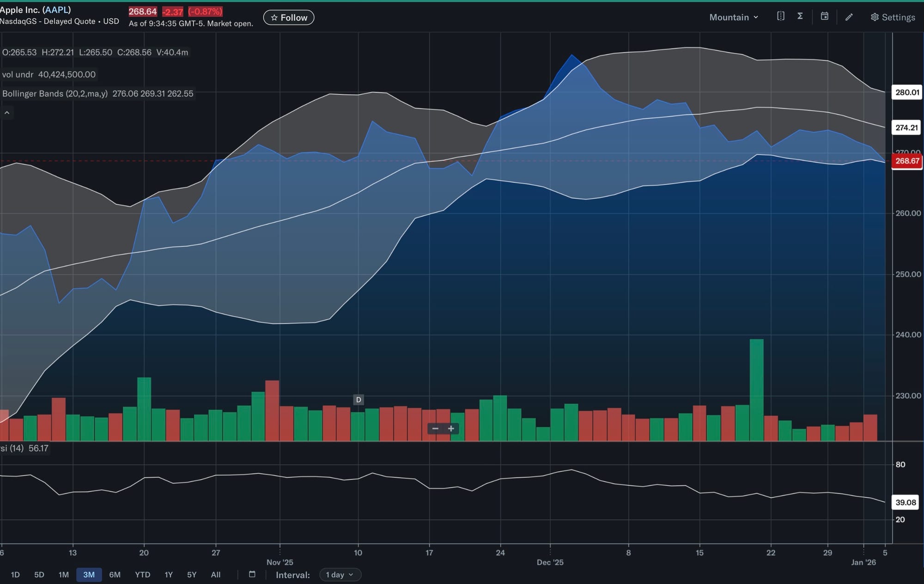The image size is (924, 584).
Task: Open the Mountain chart type dropdown
Action: point(734,17)
